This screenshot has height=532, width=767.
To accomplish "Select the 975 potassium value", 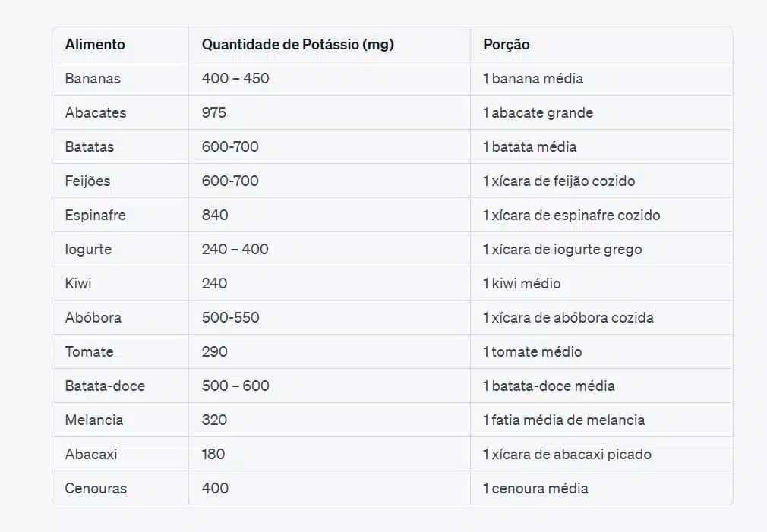I will (x=214, y=112).
